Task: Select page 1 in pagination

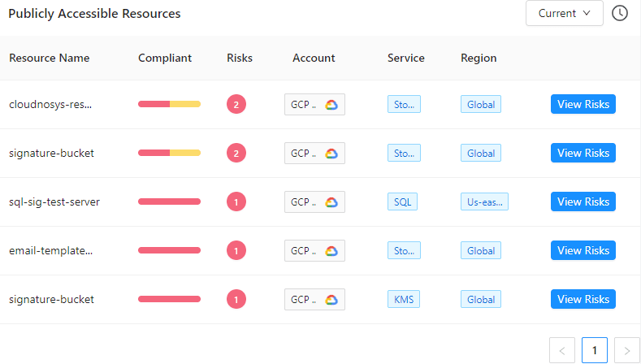Action: tap(595, 350)
